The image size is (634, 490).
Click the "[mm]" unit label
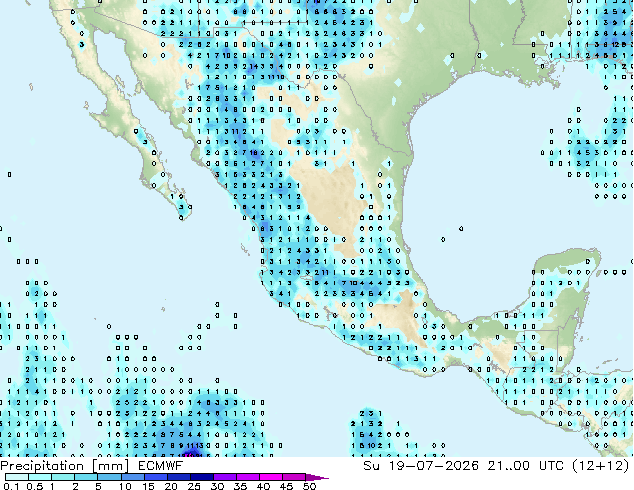[x=110, y=466]
